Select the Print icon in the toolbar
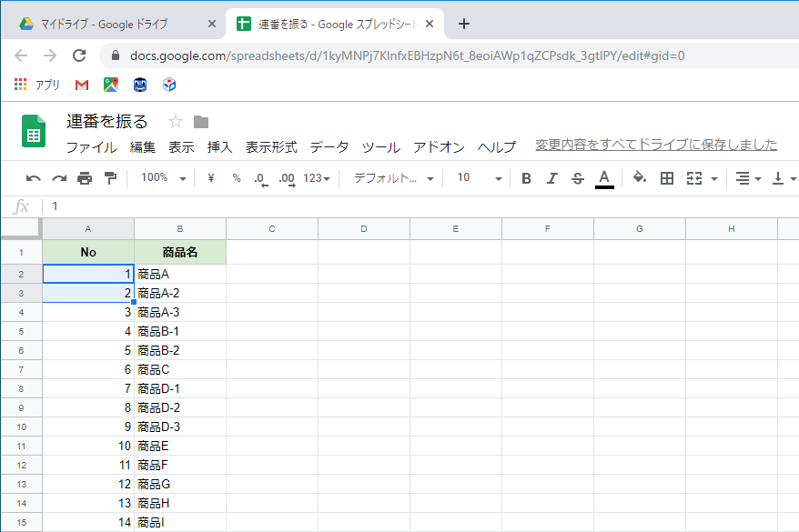This screenshot has height=532, width=799. (x=84, y=178)
